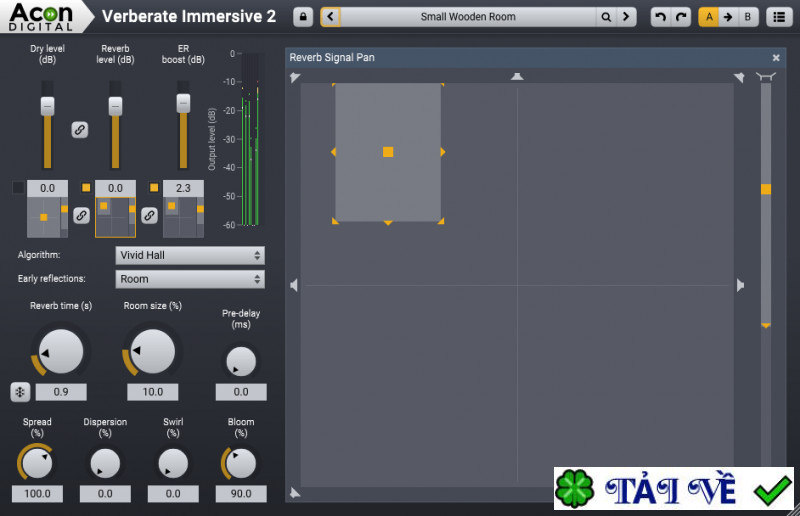Image resolution: width=800 pixels, height=516 pixels.
Task: Open the Algorithm dropdown Vivid Hall
Action: [x=190, y=255]
